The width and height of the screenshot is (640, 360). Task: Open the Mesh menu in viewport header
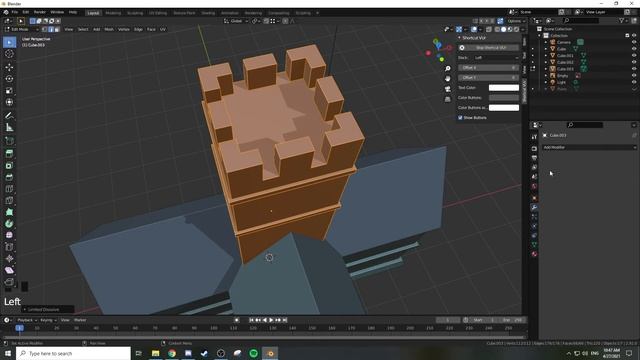point(109,29)
